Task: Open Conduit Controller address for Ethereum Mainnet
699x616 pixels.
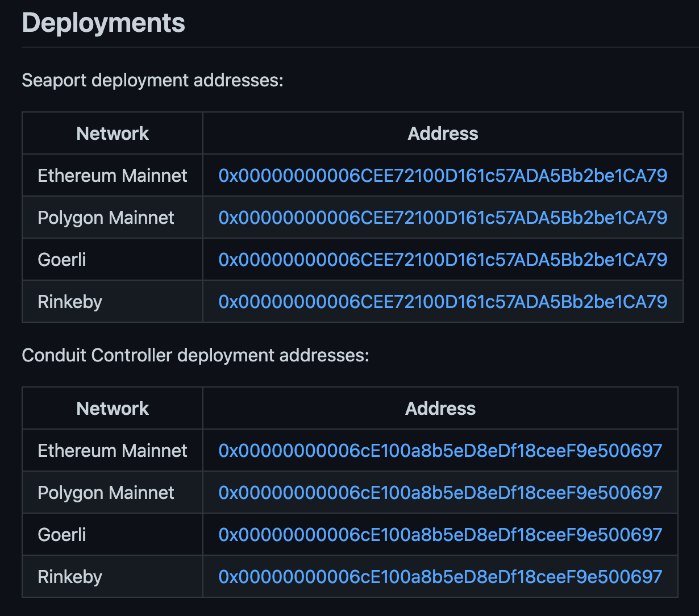Action: pyautogui.click(x=440, y=451)
